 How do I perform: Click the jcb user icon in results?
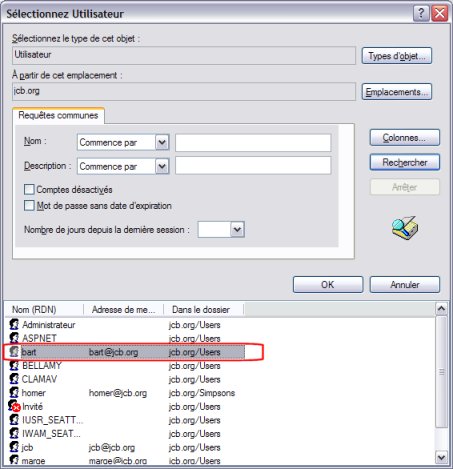(14, 447)
